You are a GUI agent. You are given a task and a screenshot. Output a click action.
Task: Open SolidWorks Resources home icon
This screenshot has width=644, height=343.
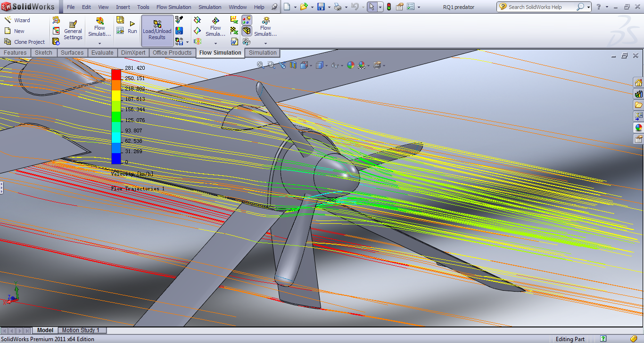(x=639, y=82)
